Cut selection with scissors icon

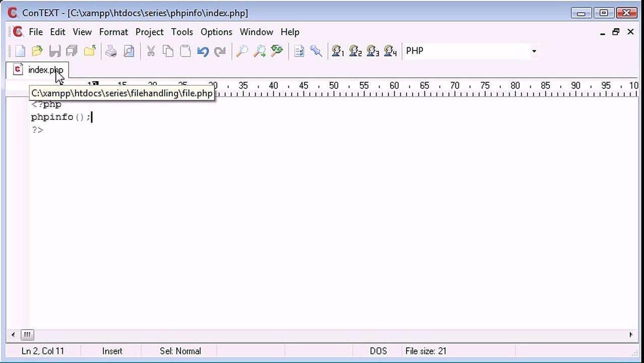[151, 51]
